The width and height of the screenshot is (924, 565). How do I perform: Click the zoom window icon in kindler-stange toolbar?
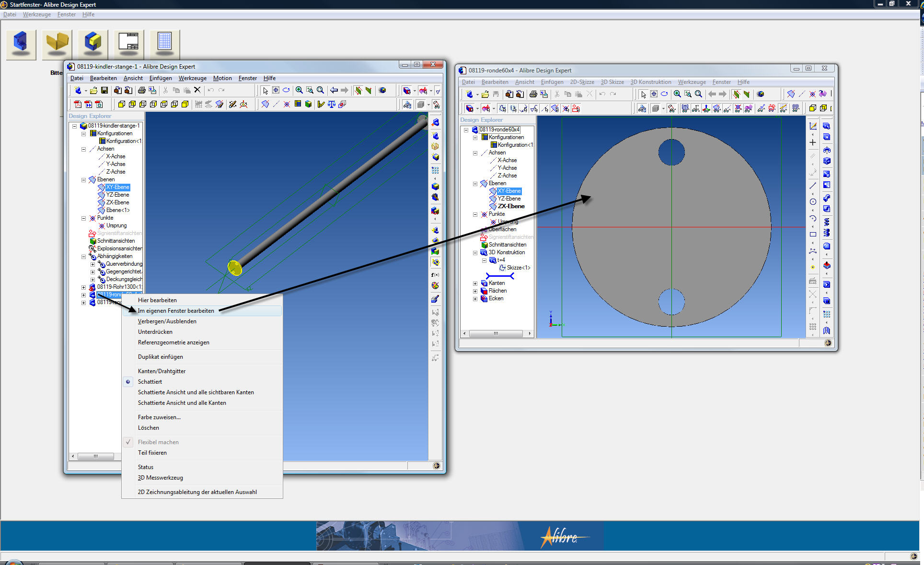click(x=310, y=90)
